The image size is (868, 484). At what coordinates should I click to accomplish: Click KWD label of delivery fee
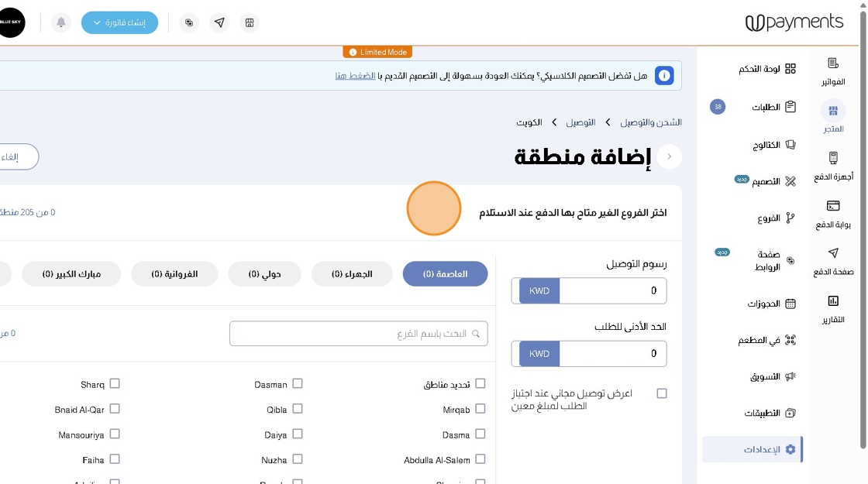tap(539, 291)
